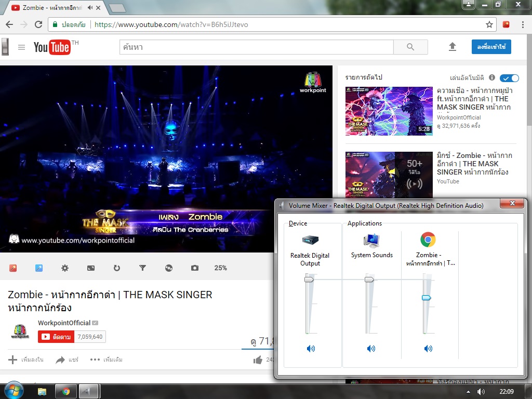532x399 pixels.
Task: Open the YouTube guide hamburger menu
Action: pyautogui.click(x=22, y=47)
